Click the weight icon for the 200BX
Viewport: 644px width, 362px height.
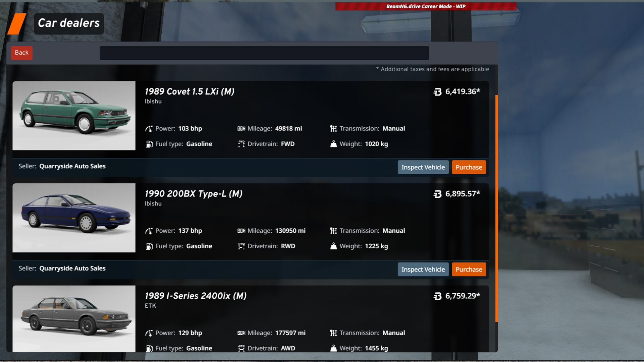pyautogui.click(x=333, y=246)
